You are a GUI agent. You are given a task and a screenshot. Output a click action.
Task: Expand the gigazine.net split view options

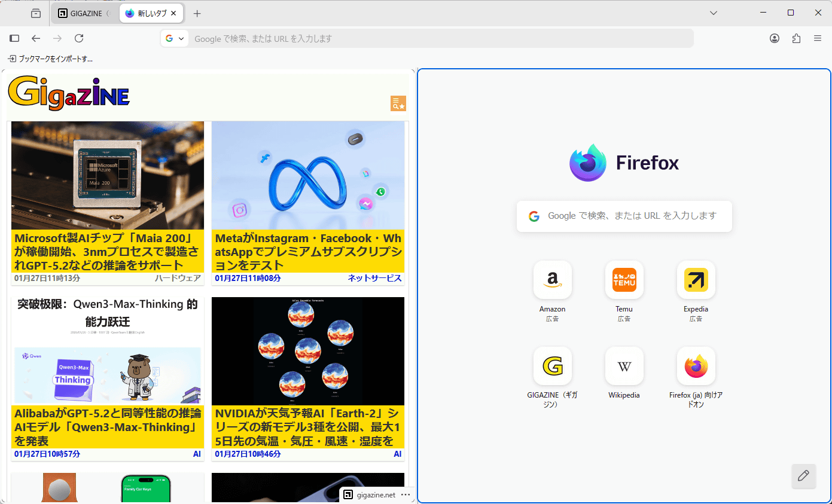(406, 495)
